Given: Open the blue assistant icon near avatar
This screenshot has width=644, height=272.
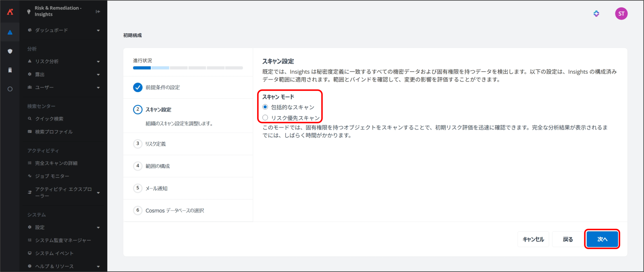Looking at the screenshot, I should (x=596, y=14).
